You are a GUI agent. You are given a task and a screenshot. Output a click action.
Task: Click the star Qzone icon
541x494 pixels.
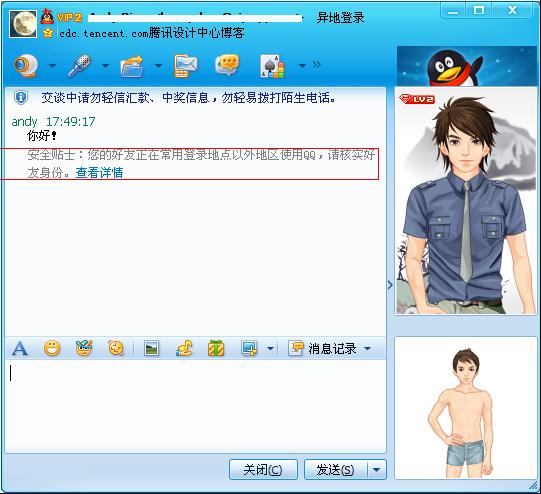coord(48,33)
